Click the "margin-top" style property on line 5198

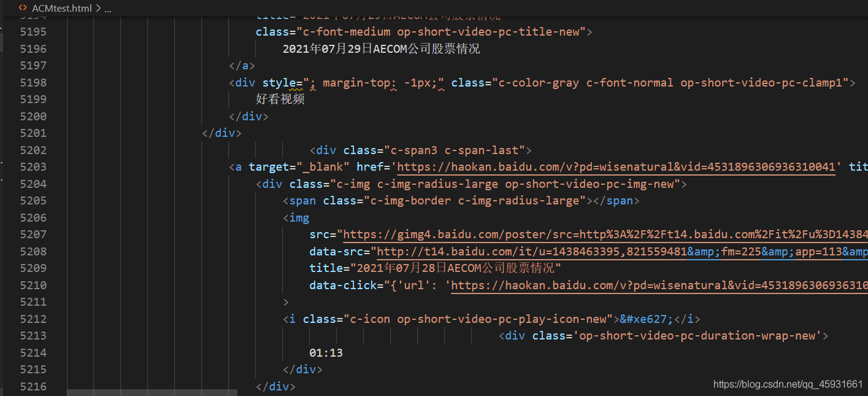356,83
